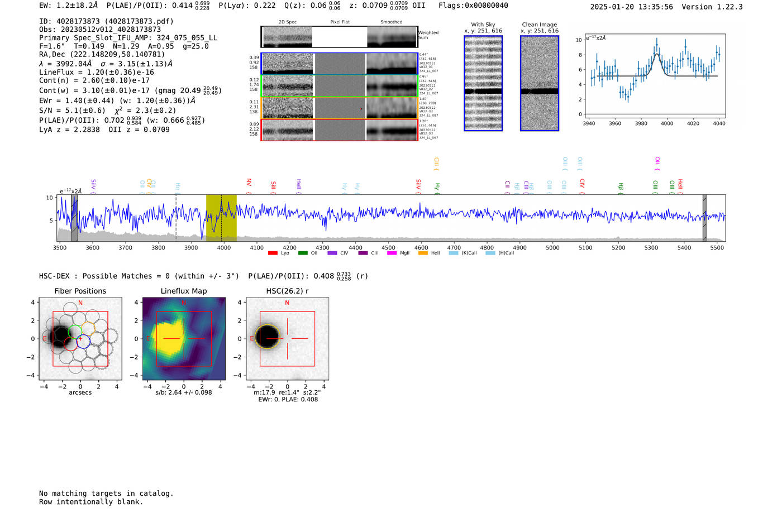The image size is (782, 532).
Task: Click the Flags:0x00000040 text
Action: (x=473, y=6)
